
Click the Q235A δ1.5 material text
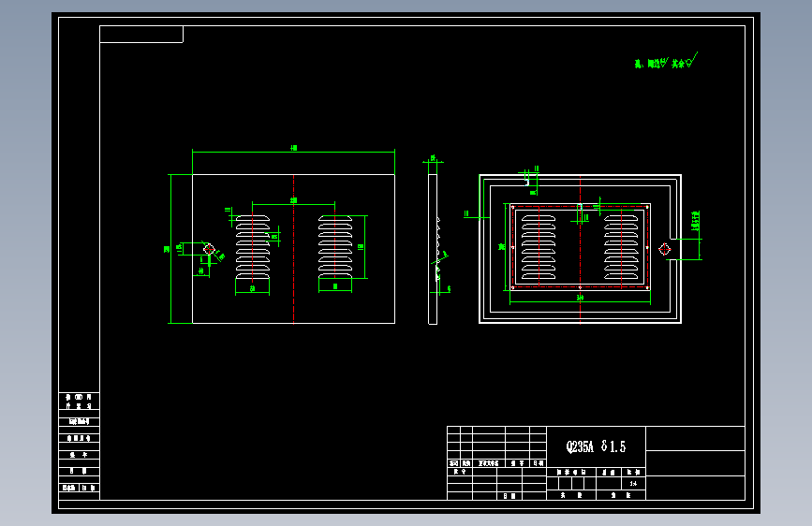(x=596, y=446)
